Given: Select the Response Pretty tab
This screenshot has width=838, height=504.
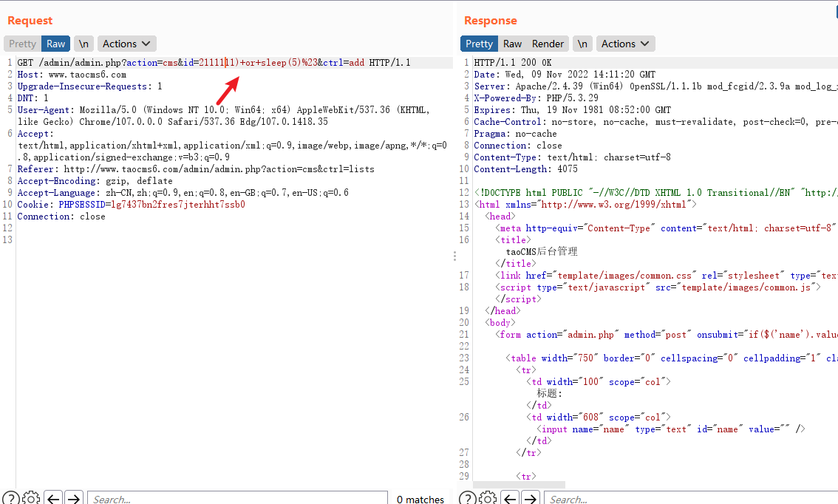Looking at the screenshot, I should 479,44.
